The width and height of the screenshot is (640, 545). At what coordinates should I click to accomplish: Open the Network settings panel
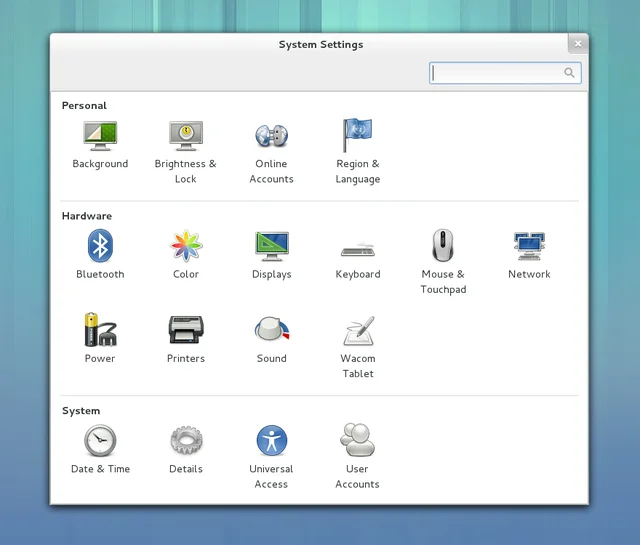tap(529, 246)
